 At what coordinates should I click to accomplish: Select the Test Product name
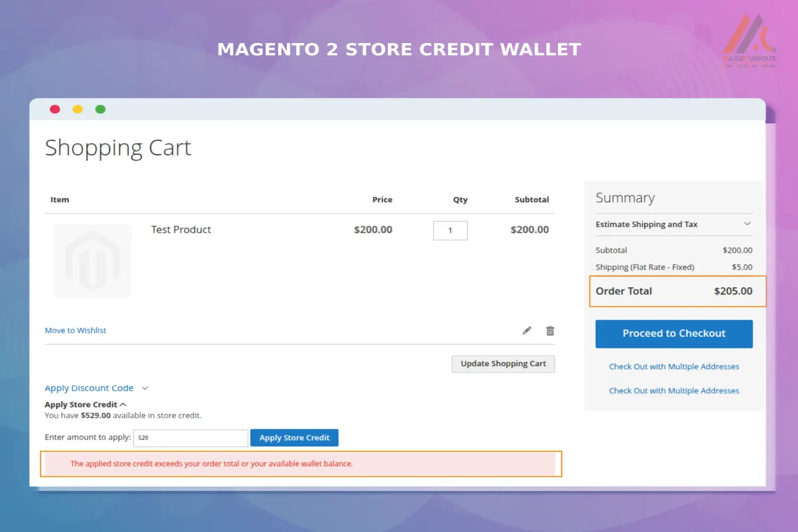click(180, 229)
